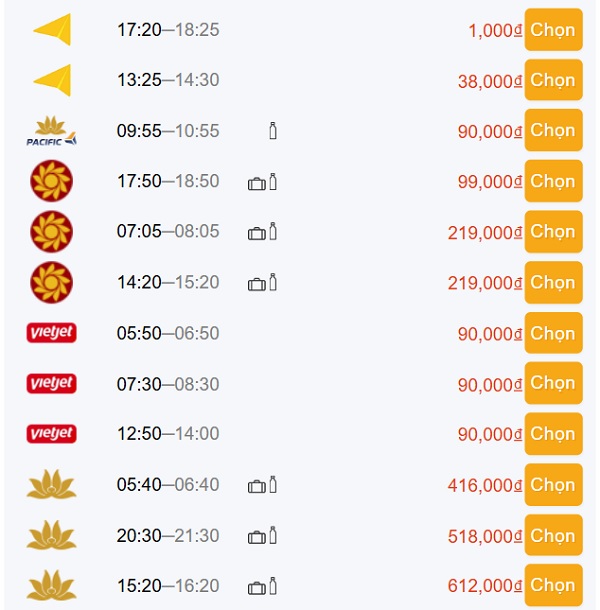Click the Bamboo Airways logo on 17:20 flight

coord(52,30)
